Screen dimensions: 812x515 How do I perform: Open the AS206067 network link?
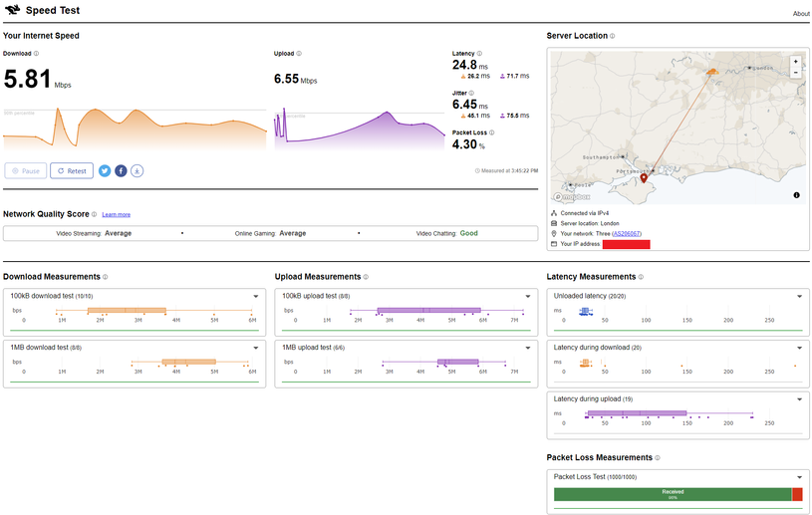click(627, 233)
